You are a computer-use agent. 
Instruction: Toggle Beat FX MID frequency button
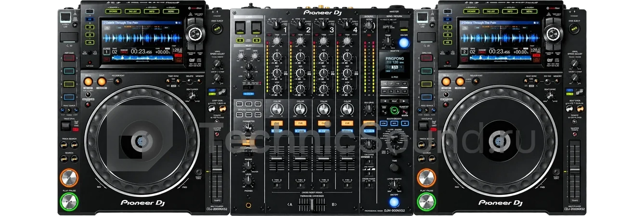(x=394, y=123)
